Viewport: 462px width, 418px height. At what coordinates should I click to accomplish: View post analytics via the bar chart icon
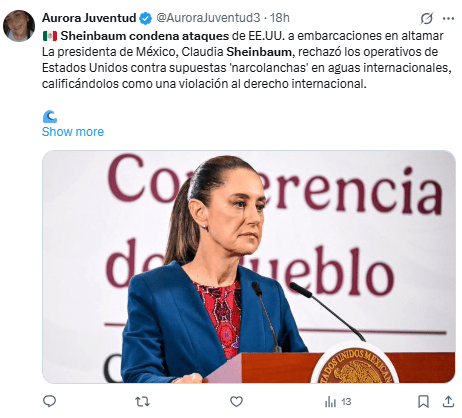[330, 402]
